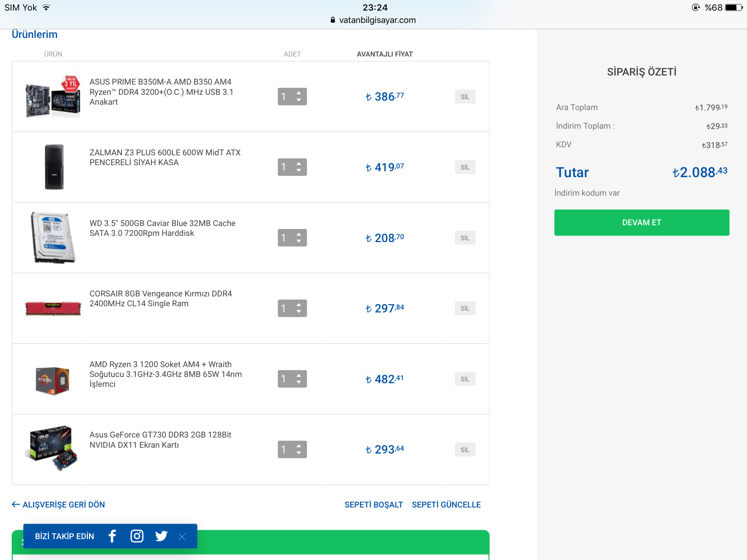747x560 pixels.
Task: Increase quantity of ASUS PRIME B350M-A
Action: pos(299,93)
